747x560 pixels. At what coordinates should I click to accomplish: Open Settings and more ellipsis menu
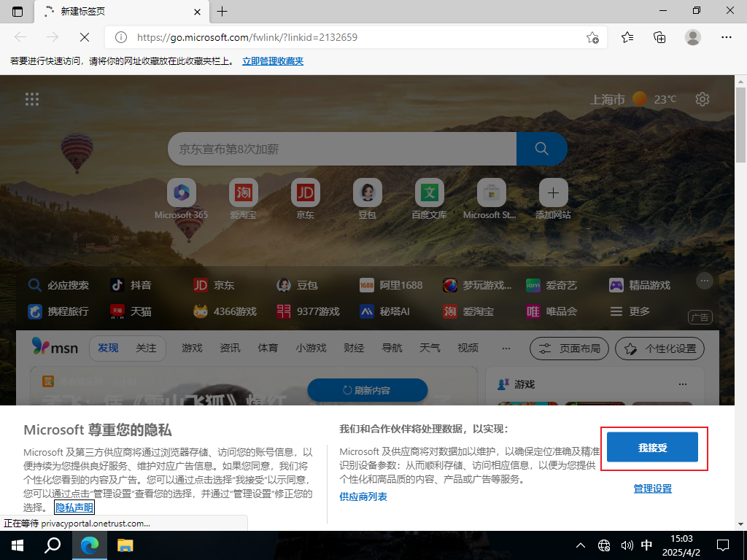(726, 37)
